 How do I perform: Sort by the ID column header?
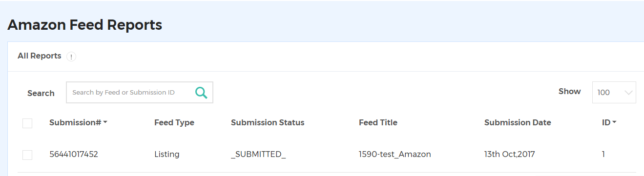point(606,123)
